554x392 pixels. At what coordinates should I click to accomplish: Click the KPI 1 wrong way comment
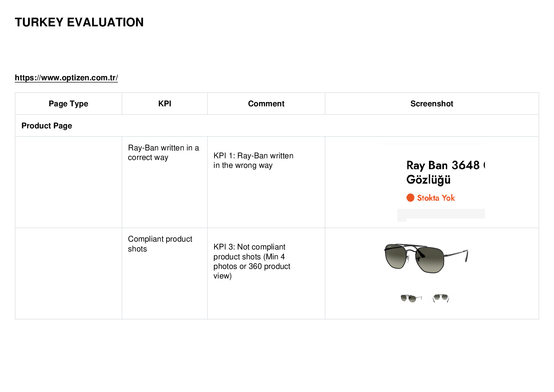coord(253,160)
